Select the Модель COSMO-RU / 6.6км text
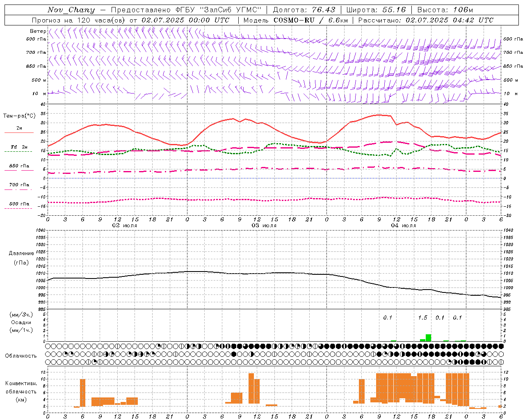The height and width of the screenshot is (420, 525). click(x=295, y=20)
